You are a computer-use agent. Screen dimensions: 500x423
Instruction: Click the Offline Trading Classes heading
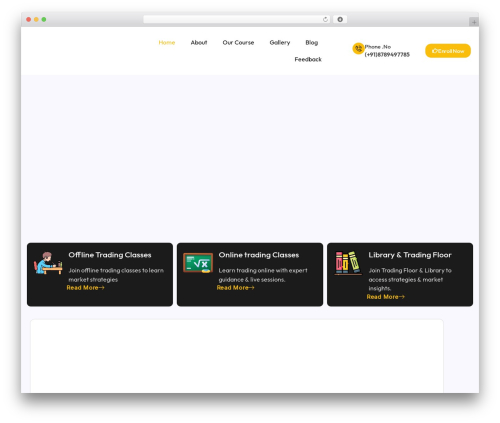click(x=110, y=255)
